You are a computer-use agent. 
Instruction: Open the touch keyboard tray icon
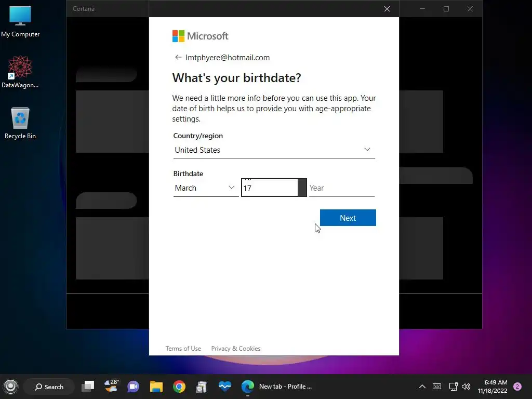437,387
